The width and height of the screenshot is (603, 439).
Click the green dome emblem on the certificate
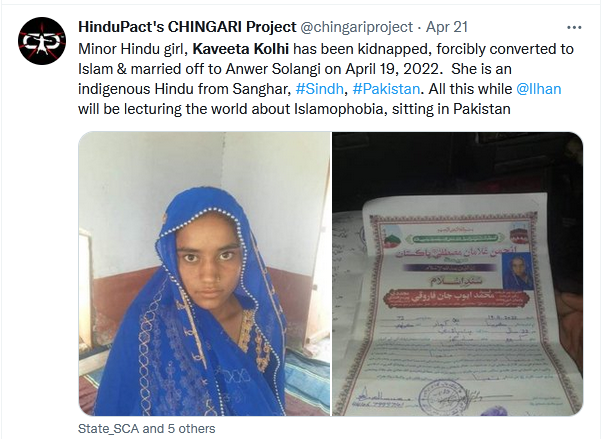click(392, 237)
